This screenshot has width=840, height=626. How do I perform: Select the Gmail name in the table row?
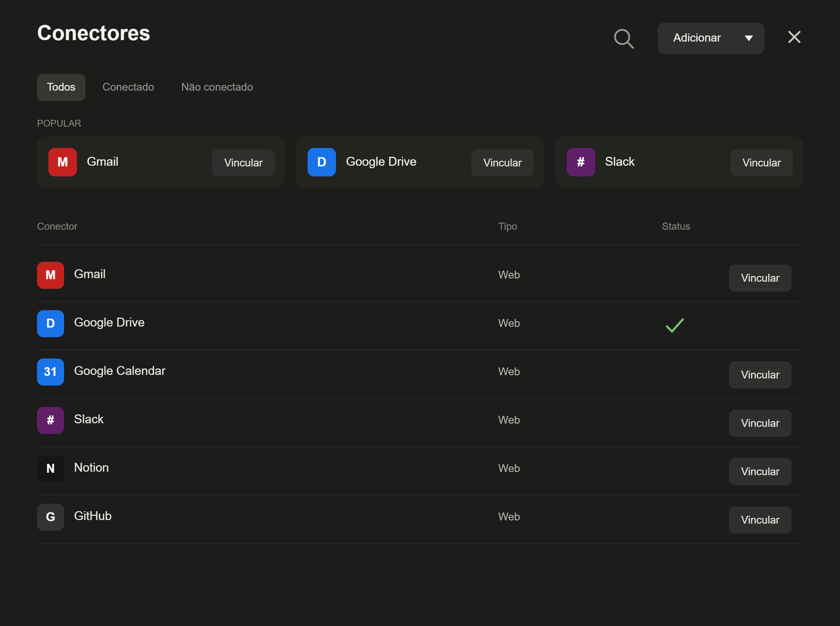coord(90,274)
